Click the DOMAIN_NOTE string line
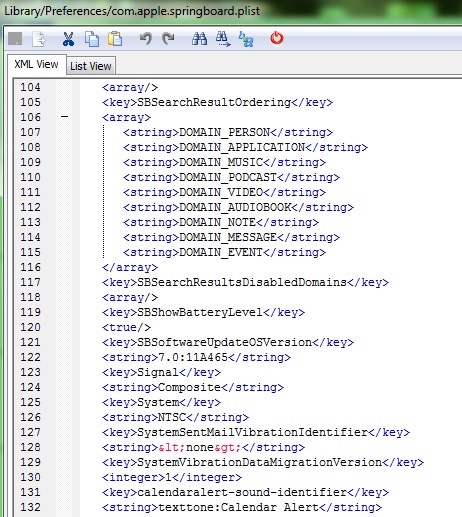The width and height of the screenshot is (462, 517). (x=221, y=222)
